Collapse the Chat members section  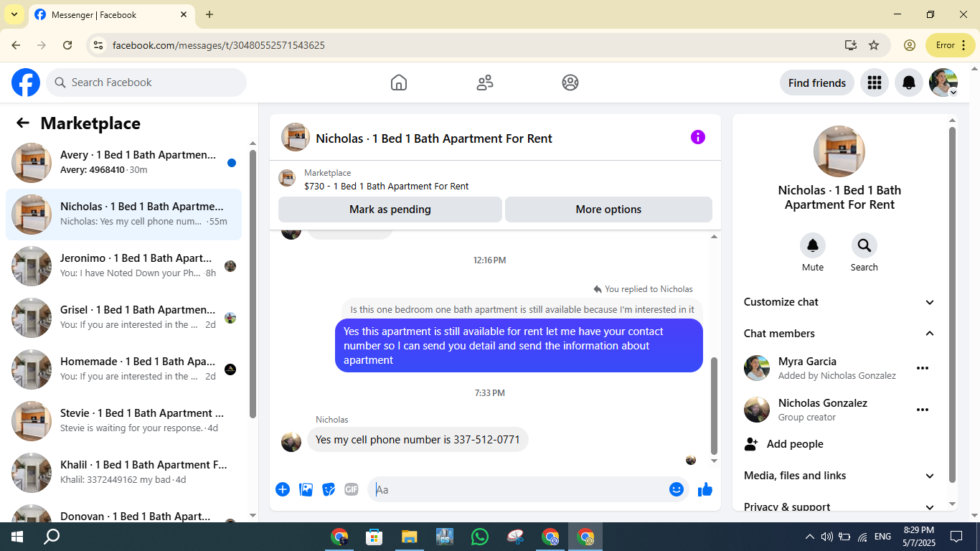coord(839,334)
